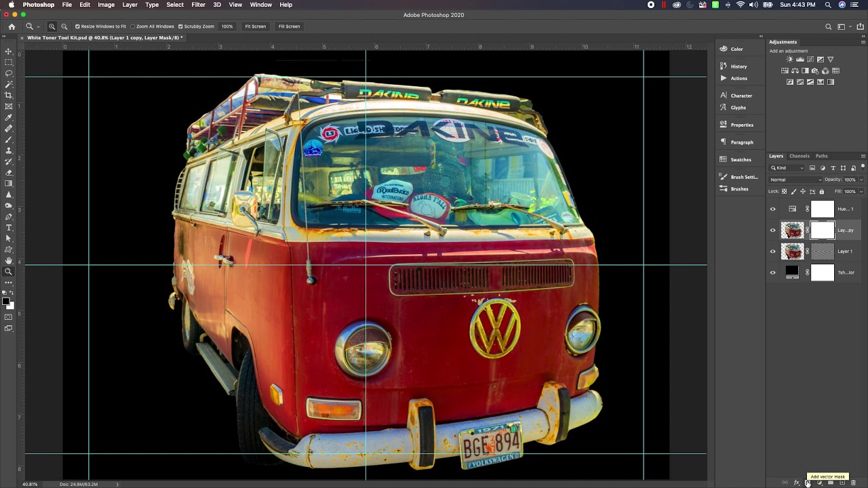Click the foreground color swatch
868x488 pixels.
pyautogui.click(x=6, y=302)
